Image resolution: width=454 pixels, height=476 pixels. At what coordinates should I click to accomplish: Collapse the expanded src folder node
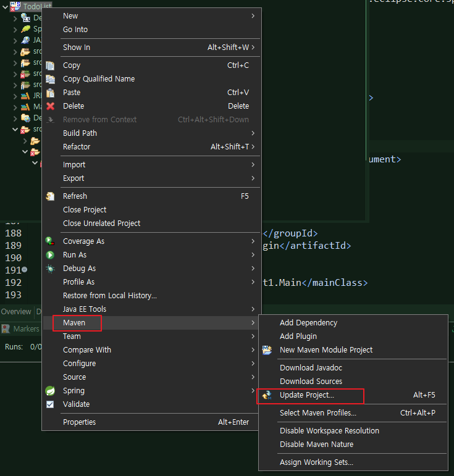(x=15, y=129)
